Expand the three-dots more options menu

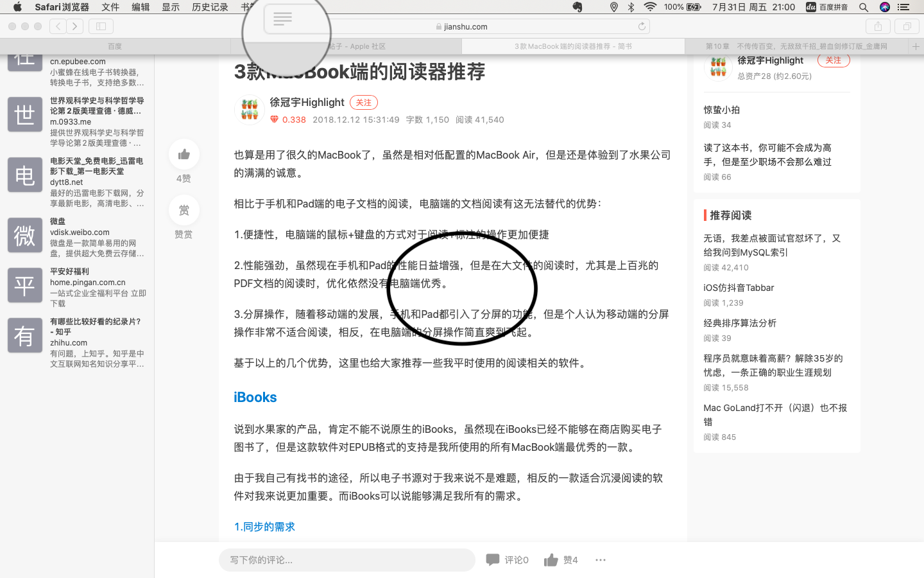(601, 560)
